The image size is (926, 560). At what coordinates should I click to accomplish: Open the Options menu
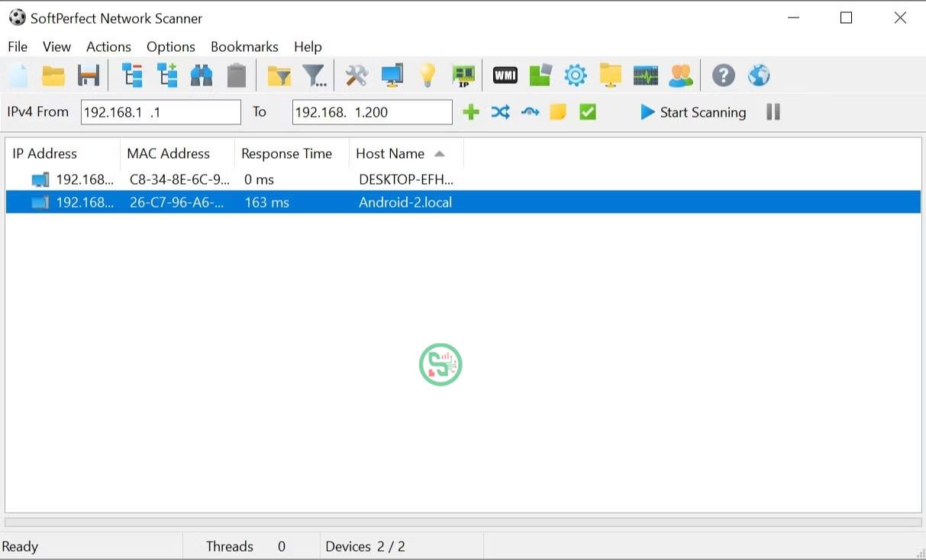pos(171,47)
